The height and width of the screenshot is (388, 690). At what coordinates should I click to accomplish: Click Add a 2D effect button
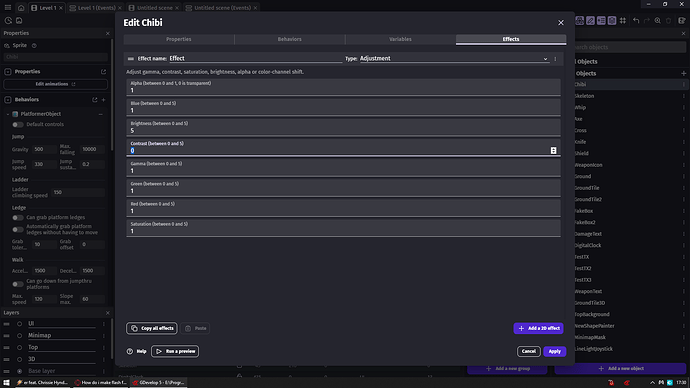pos(538,328)
